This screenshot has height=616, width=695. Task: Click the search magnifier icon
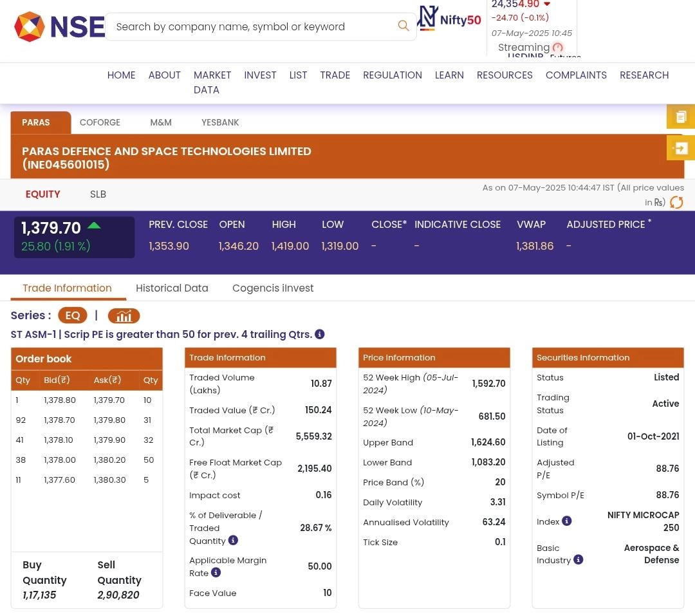click(403, 26)
